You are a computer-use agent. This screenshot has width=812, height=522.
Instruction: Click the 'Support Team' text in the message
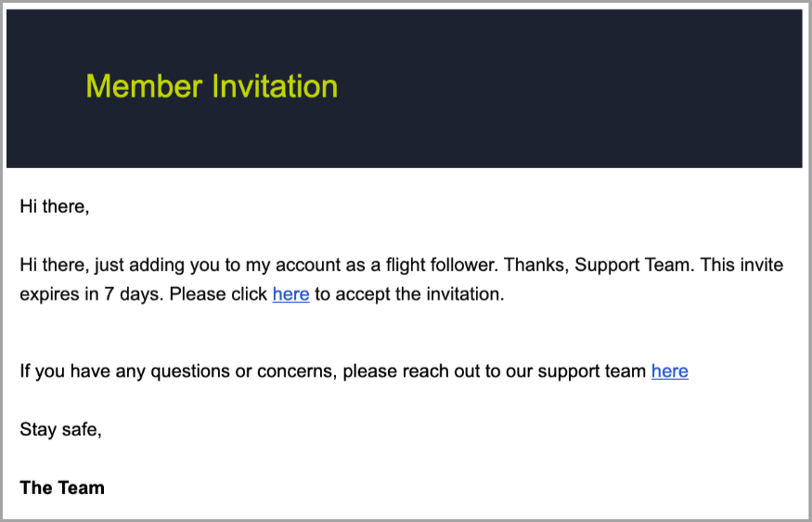(632, 265)
